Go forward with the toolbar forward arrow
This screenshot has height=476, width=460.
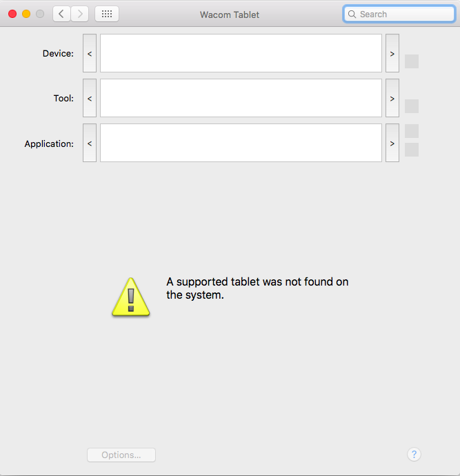(x=80, y=14)
